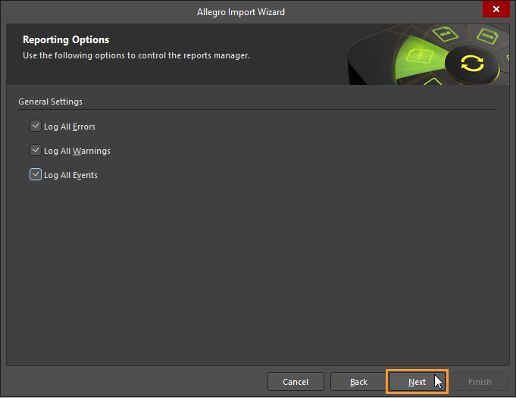Screen dimensions: 516x398
Task: Click the "Allegro Import Wizard" title text
Action: 241,12
